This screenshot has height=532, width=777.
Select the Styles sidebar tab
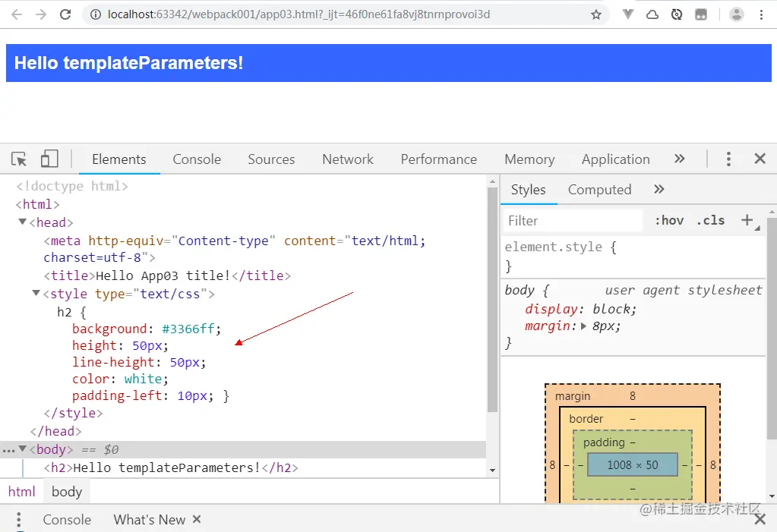[528, 190]
